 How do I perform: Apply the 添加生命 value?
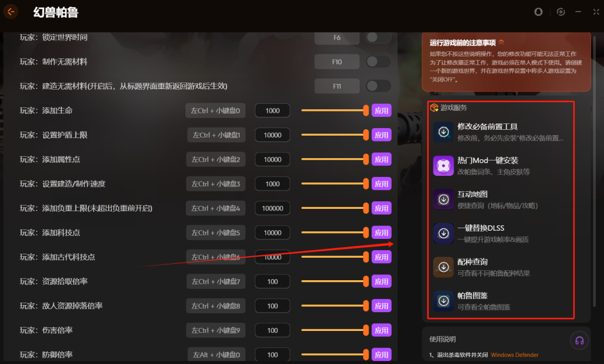(x=382, y=110)
